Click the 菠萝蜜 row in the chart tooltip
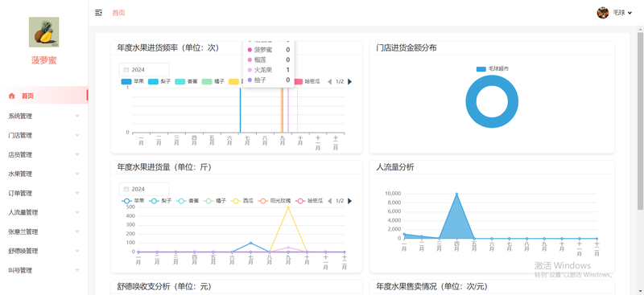644x295 pixels. click(269, 50)
